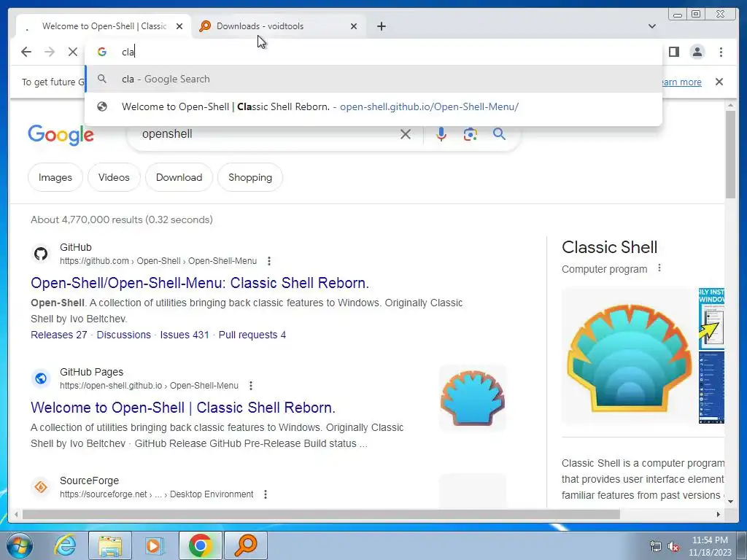Click the address bar text field
Screen dimensions: 747x560
pyautogui.click(x=373, y=52)
